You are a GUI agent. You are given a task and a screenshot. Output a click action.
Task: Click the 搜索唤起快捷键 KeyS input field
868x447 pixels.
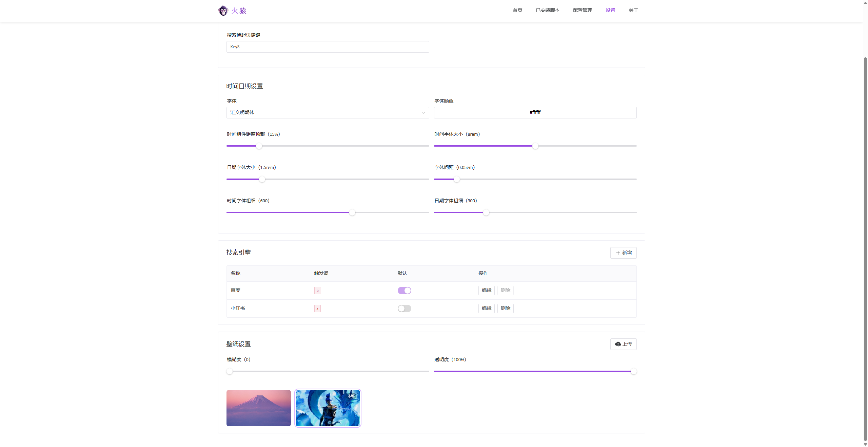(327, 47)
